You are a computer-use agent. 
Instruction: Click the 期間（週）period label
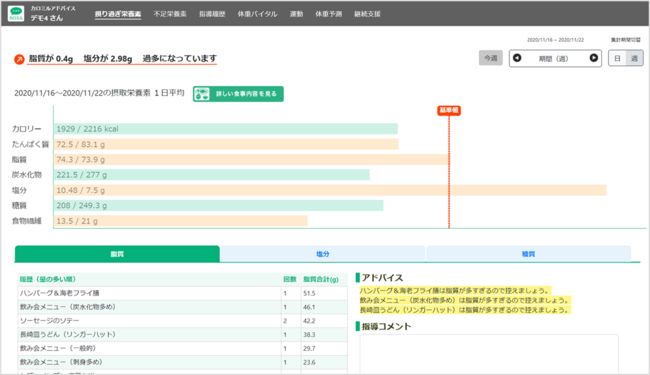tap(553, 59)
